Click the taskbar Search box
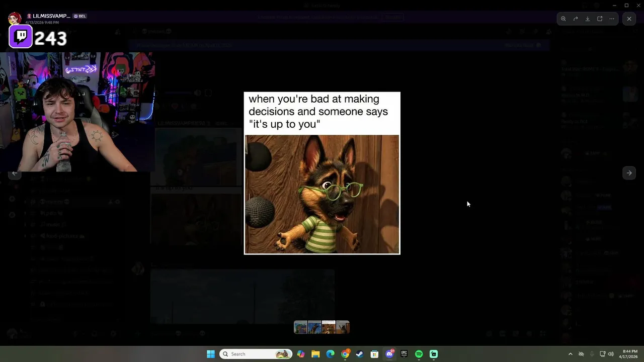Viewport: 644px width, 362px height. 256,354
